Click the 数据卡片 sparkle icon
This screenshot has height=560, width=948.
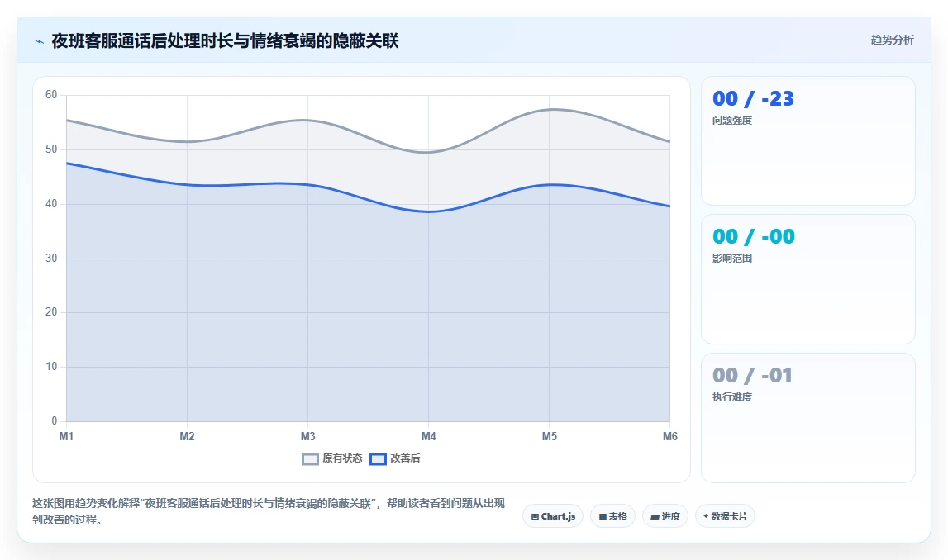pos(706,516)
